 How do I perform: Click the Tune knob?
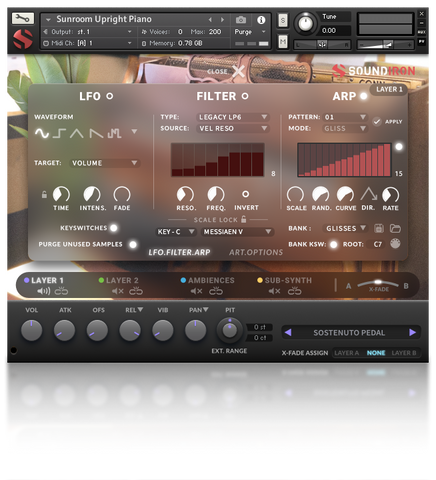click(305, 23)
